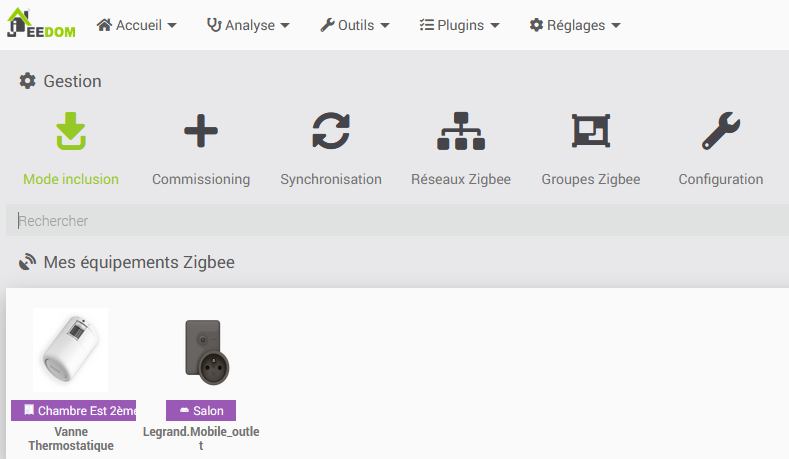789x459 pixels.
Task: Select the Legrand.Mobile_outlet plug thumbnail
Action: point(206,352)
